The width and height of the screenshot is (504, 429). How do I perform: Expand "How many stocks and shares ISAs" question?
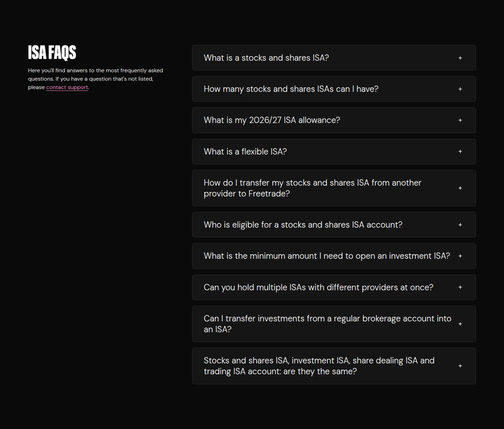334,89
